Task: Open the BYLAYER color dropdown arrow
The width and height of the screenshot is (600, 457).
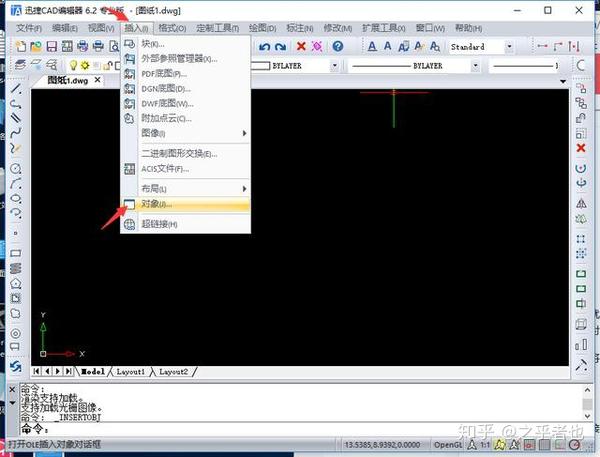Action: click(334, 66)
